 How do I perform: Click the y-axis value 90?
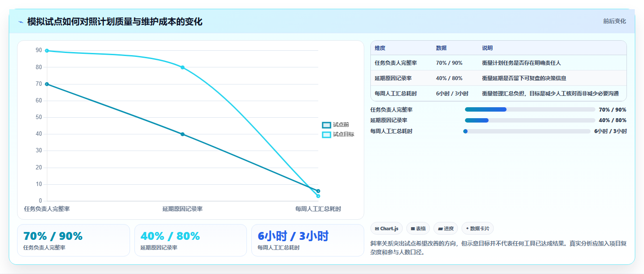tap(39, 50)
